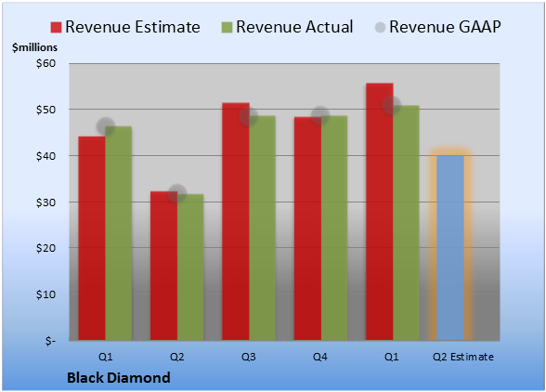
Task: Select the "Revenue Actual" legend label
Action: pyautogui.click(x=294, y=27)
